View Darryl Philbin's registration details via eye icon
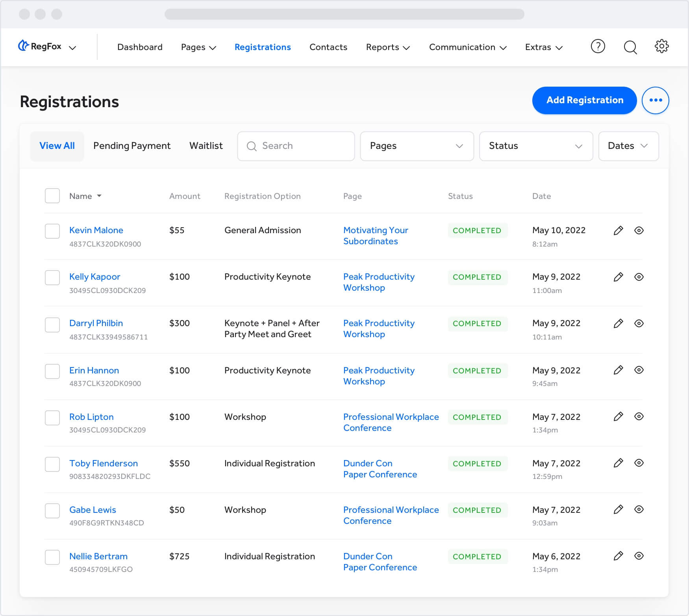This screenshot has width=689, height=616. (x=639, y=323)
